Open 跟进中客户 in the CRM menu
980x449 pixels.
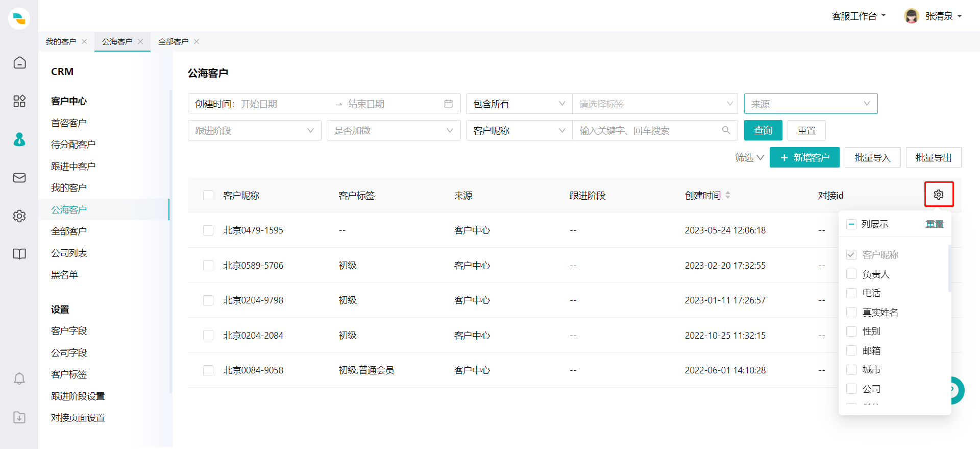tap(73, 166)
